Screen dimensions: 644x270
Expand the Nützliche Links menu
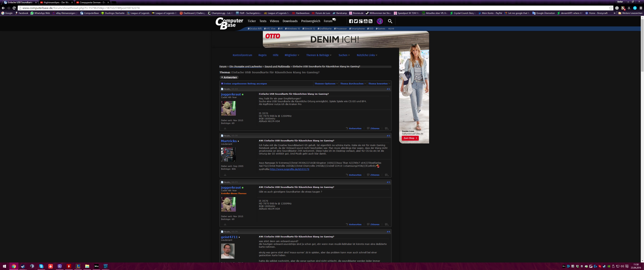coord(367,55)
